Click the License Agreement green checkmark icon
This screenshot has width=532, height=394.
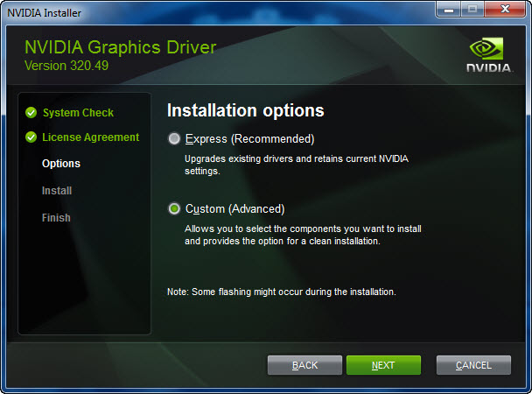pyautogui.click(x=31, y=137)
